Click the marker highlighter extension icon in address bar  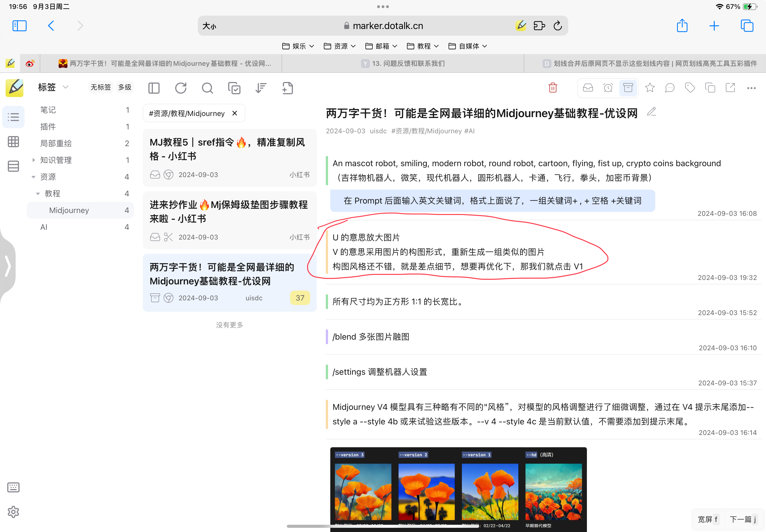(521, 26)
